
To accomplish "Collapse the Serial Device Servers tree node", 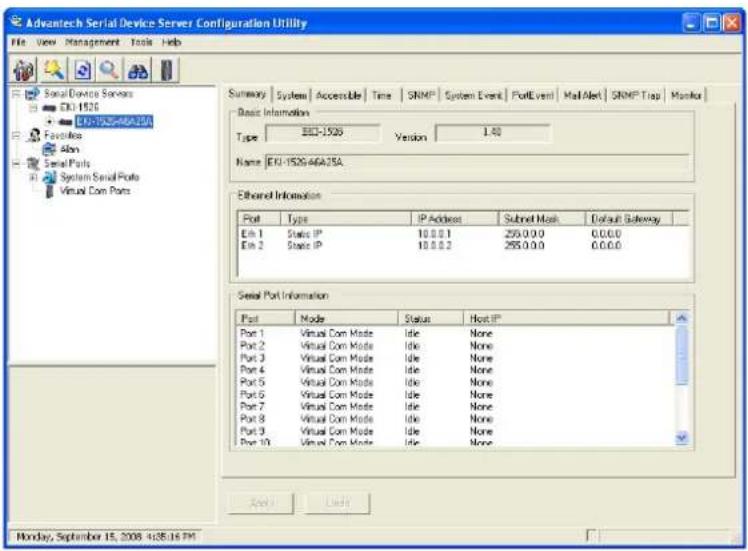I will tap(16, 94).
